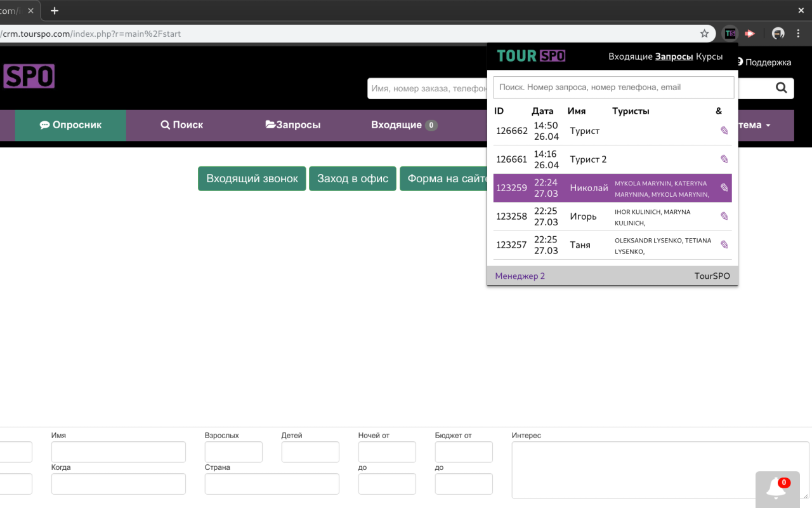The width and height of the screenshot is (812, 508).
Task: Edit request 126661 with pencil icon
Action: coord(724,159)
